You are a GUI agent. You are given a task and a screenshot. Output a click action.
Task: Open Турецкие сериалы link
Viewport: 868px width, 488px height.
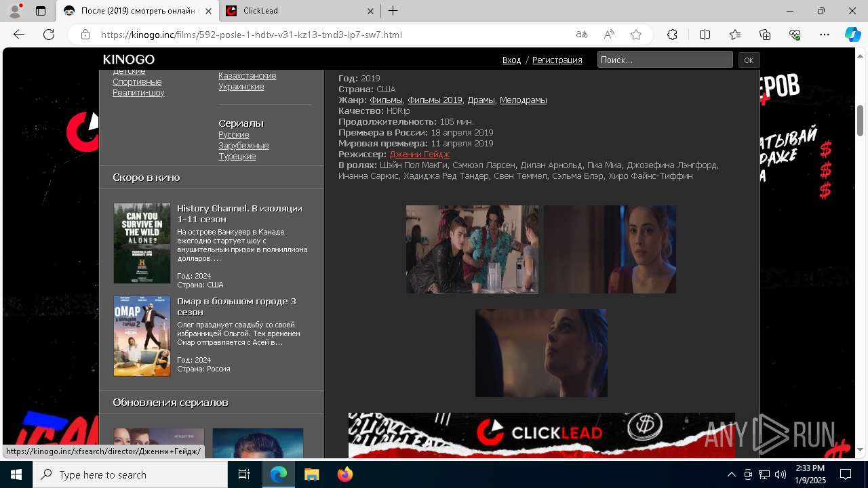click(237, 157)
